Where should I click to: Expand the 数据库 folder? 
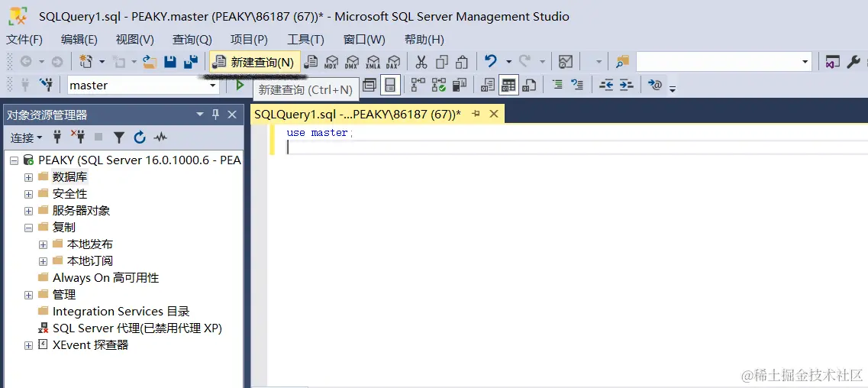click(29, 178)
